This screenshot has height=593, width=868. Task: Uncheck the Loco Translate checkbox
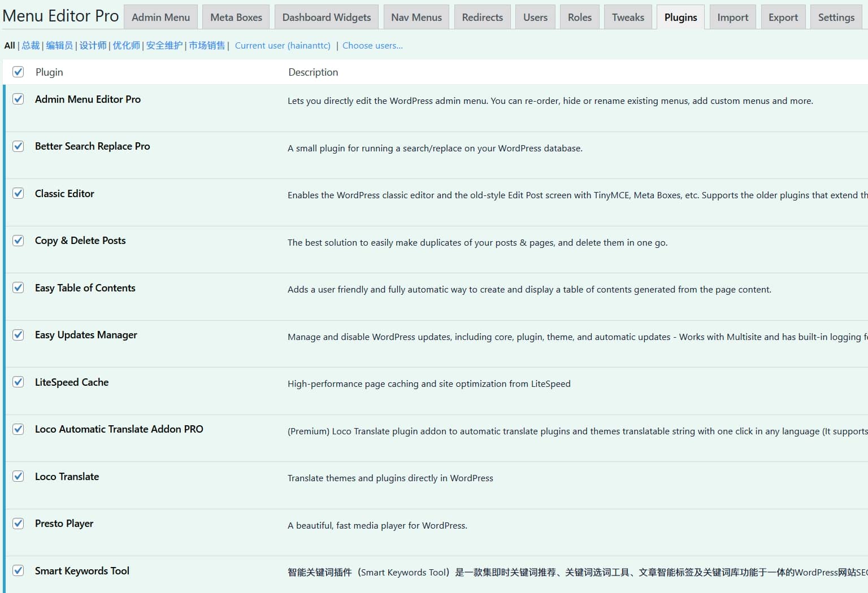coord(18,477)
